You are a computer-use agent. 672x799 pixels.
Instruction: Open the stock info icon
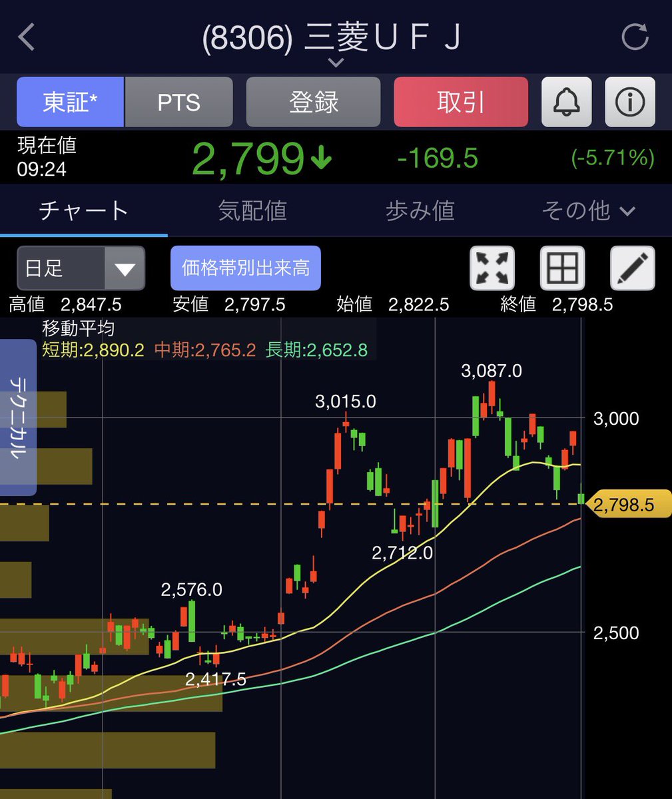tap(629, 102)
